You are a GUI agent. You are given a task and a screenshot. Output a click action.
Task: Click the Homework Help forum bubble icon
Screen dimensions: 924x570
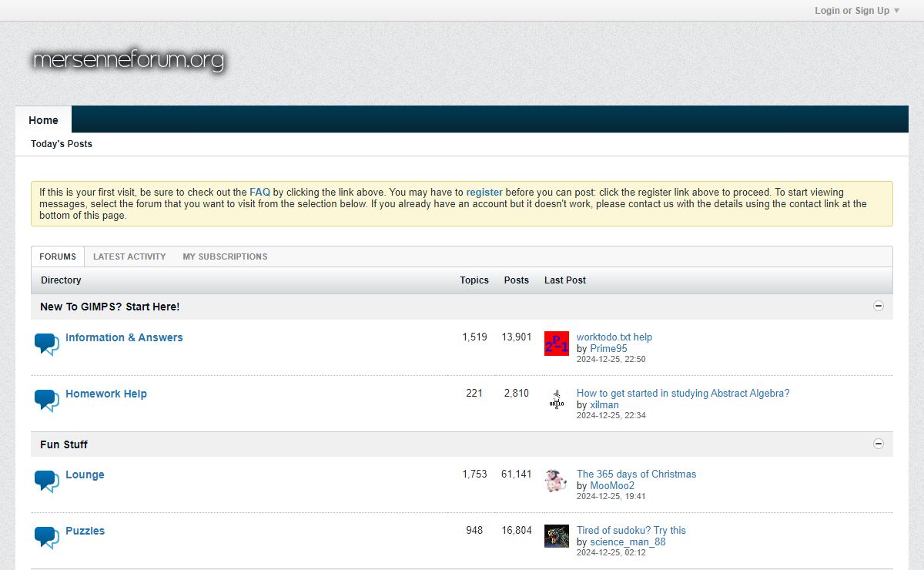pyautogui.click(x=46, y=401)
